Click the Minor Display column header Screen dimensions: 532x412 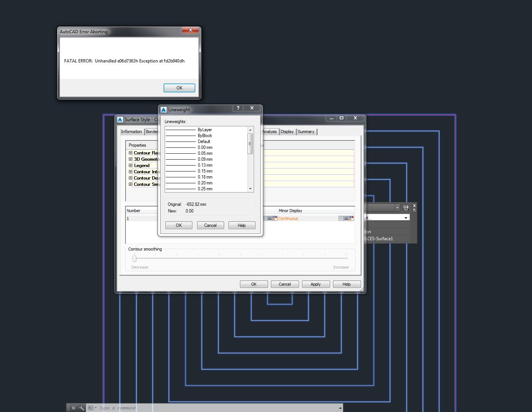316,211
